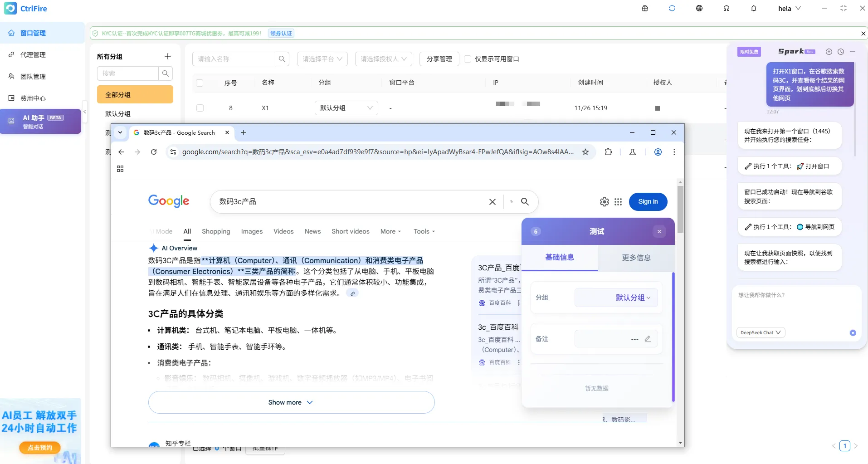This screenshot has height=464, width=868.
Task: Open the 窗口管理 sidebar panel
Action: 32,32
